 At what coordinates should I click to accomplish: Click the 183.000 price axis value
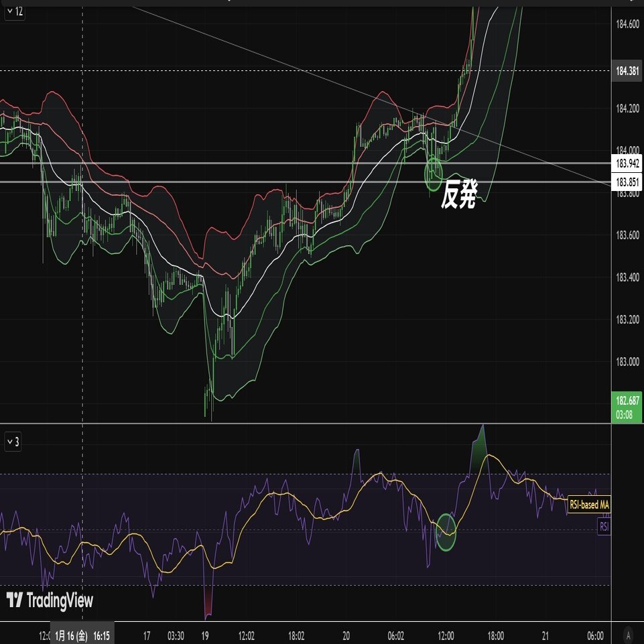pyautogui.click(x=627, y=362)
